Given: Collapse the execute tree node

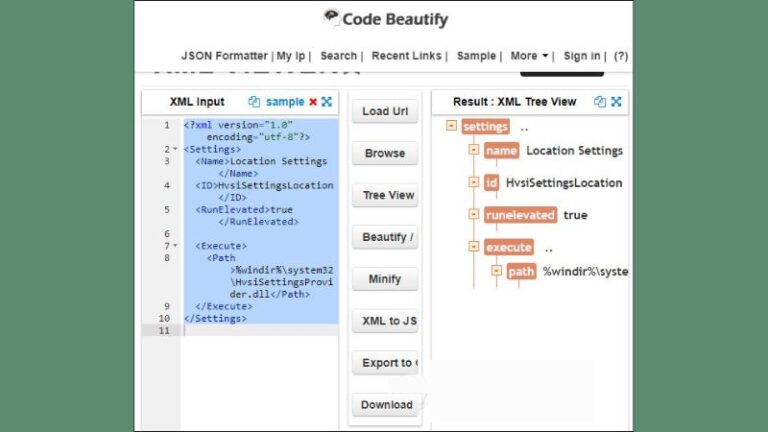Looking at the screenshot, I should click(x=474, y=247).
